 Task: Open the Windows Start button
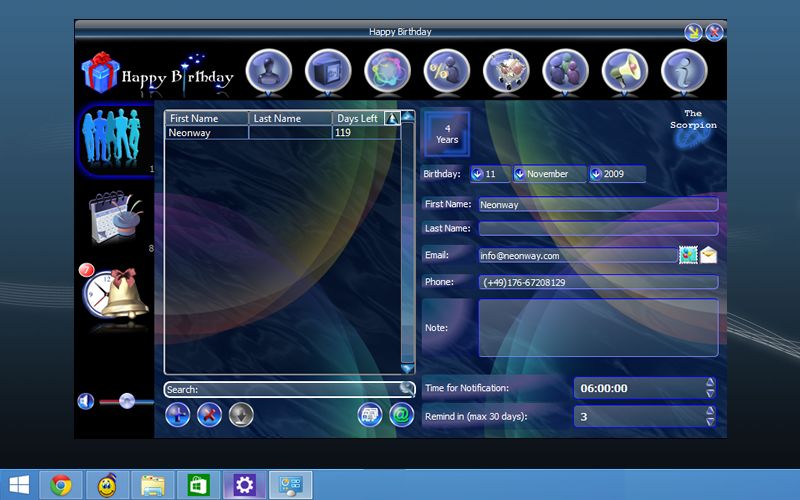click(x=19, y=484)
